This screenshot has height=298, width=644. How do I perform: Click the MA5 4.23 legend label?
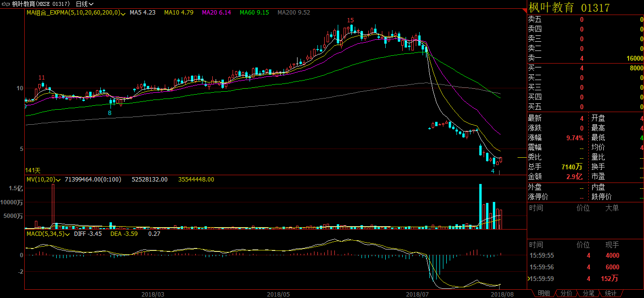coord(142,13)
